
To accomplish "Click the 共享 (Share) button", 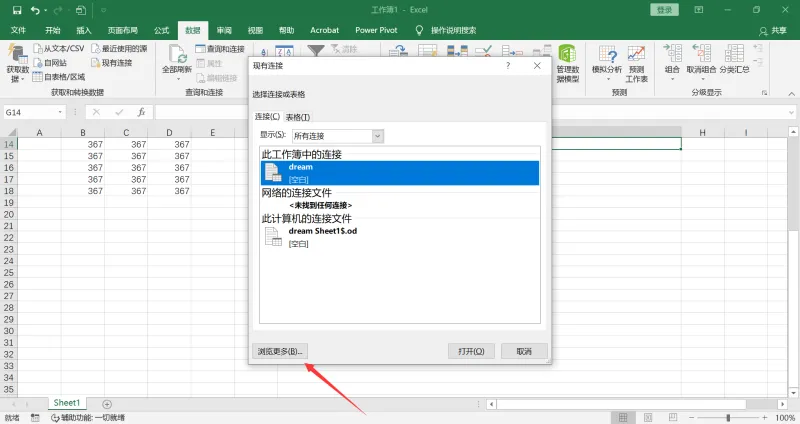I will click(x=772, y=31).
